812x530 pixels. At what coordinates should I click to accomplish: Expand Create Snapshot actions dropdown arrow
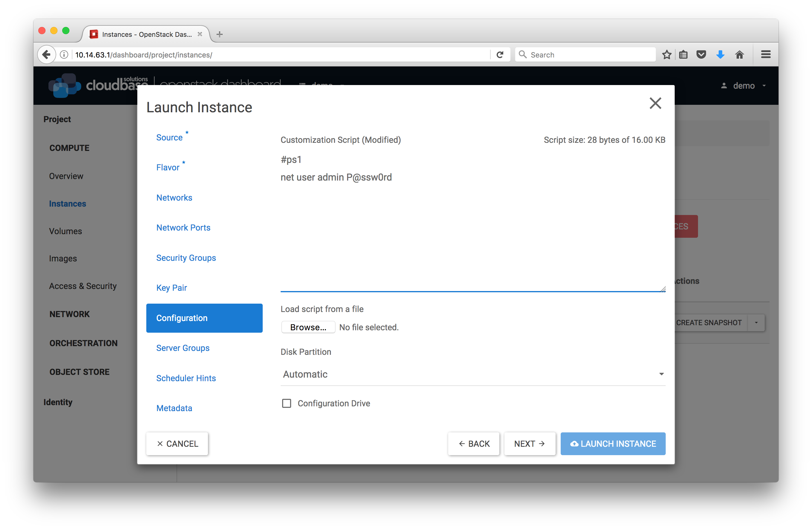tap(756, 323)
